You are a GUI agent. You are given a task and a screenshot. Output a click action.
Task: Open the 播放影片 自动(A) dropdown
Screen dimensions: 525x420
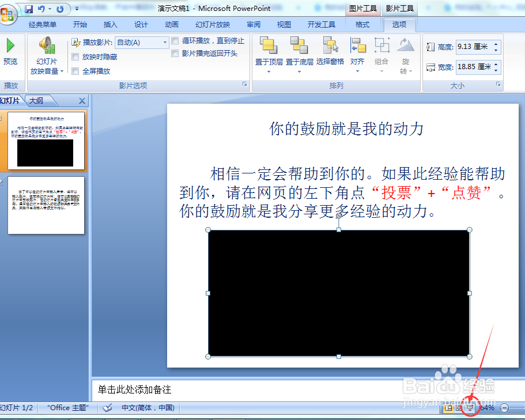[x=165, y=43]
